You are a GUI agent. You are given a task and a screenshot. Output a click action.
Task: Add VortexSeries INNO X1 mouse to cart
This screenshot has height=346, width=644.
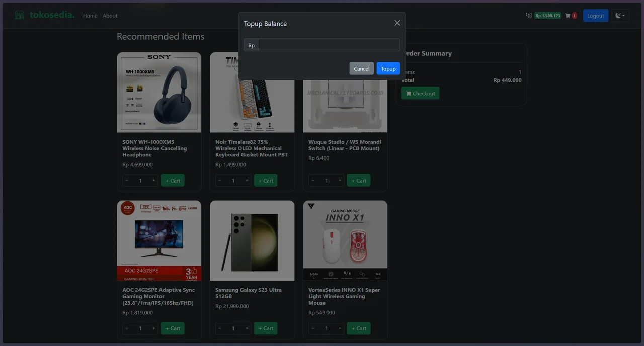pyautogui.click(x=359, y=328)
